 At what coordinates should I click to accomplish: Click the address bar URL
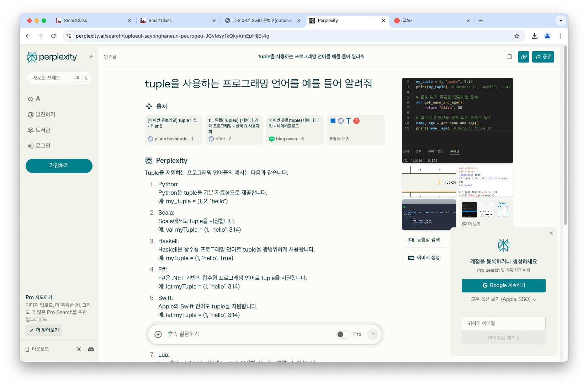tap(173, 36)
